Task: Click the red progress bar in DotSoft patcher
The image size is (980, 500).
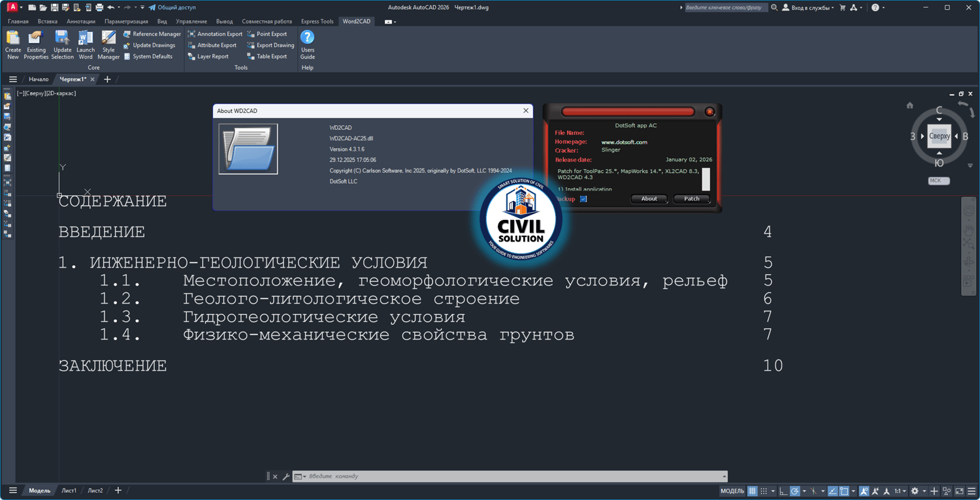Action: [628, 112]
